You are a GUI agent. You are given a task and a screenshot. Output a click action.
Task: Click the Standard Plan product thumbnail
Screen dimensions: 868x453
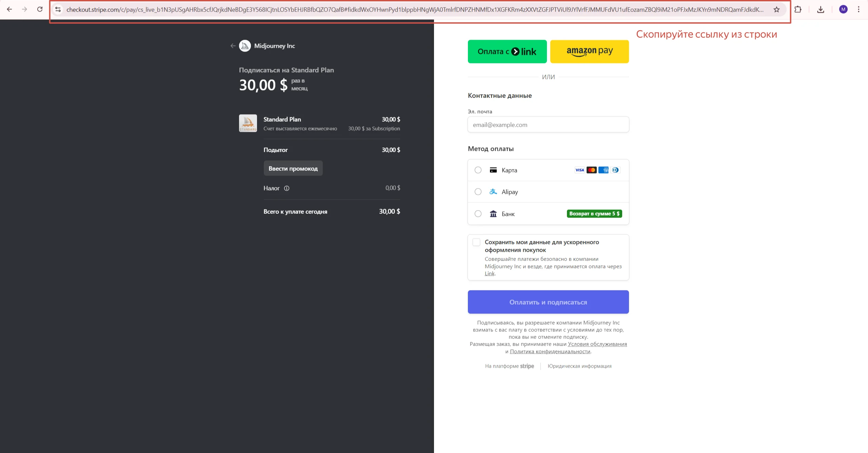tap(248, 123)
